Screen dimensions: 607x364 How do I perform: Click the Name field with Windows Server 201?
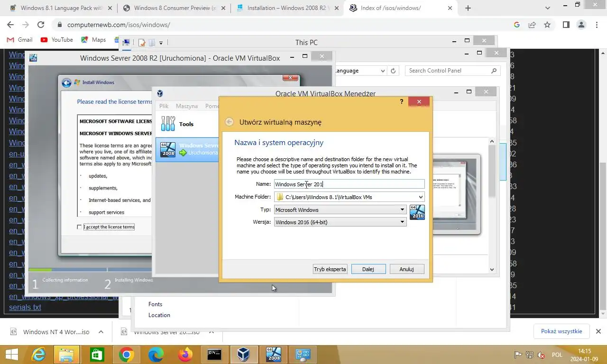pyautogui.click(x=349, y=184)
